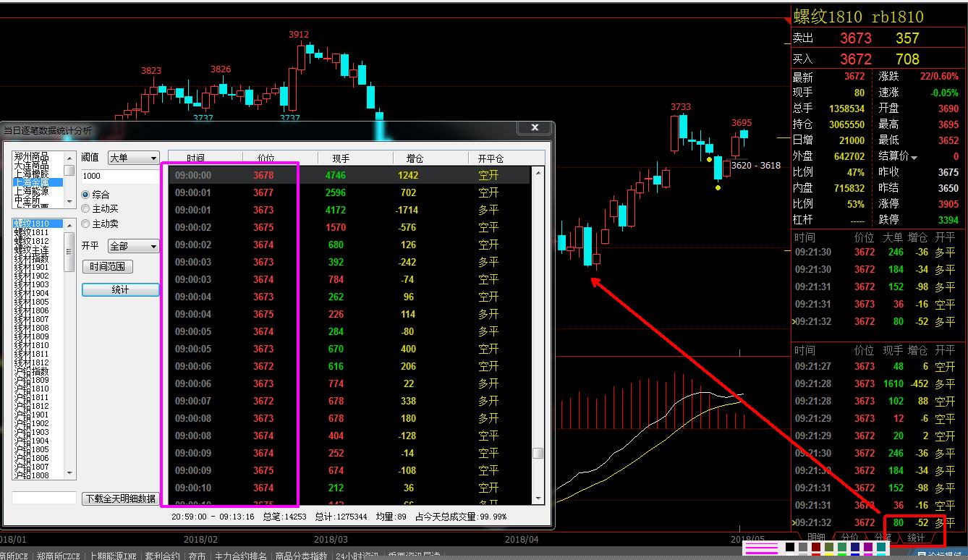Close the tick data statistics dialog
The width and height of the screenshot is (968, 560).
point(535,128)
